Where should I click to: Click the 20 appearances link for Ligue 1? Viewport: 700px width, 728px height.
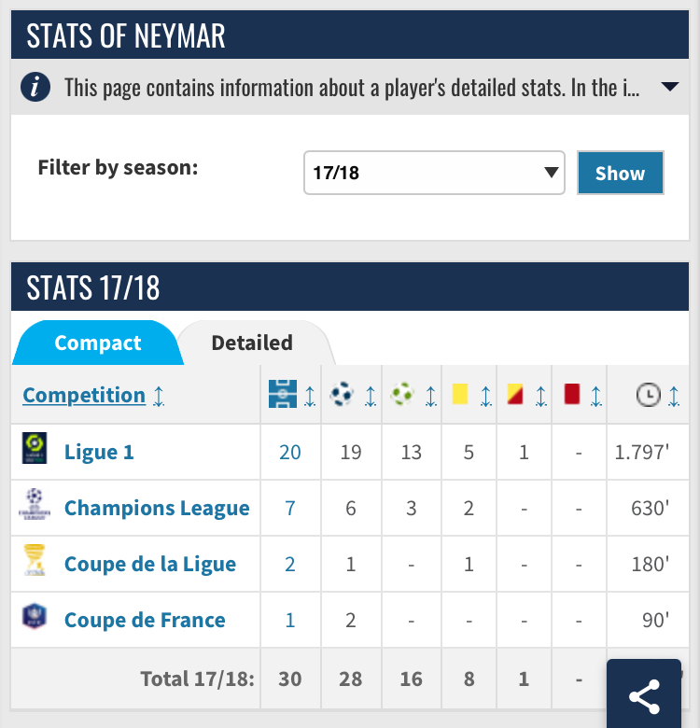pyautogui.click(x=290, y=452)
